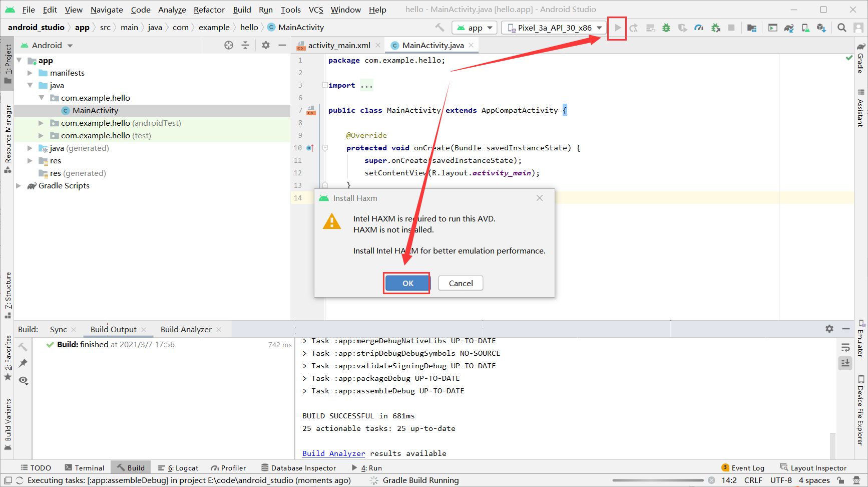Expand the Gradle Scripts node
Screen dimensions: 868x487
[19, 186]
